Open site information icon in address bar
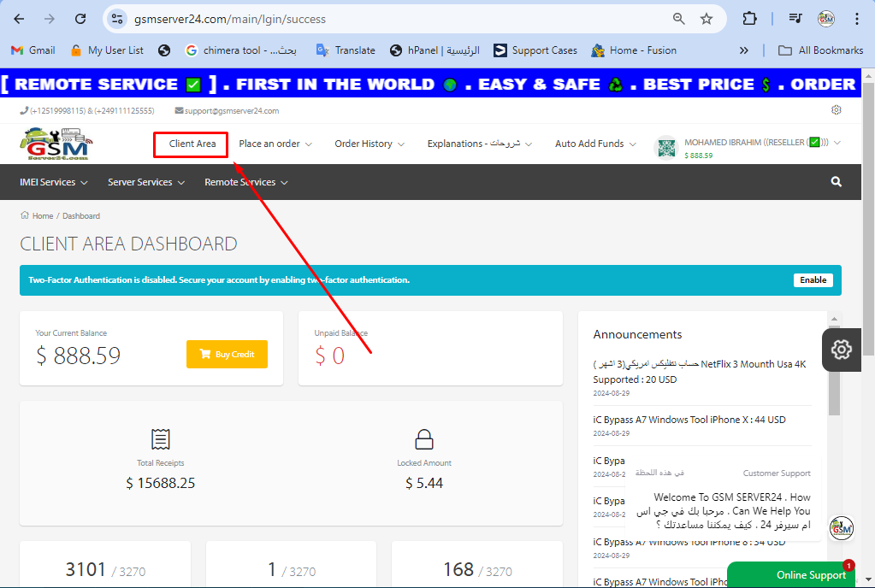This screenshot has height=588, width=875. [117, 19]
